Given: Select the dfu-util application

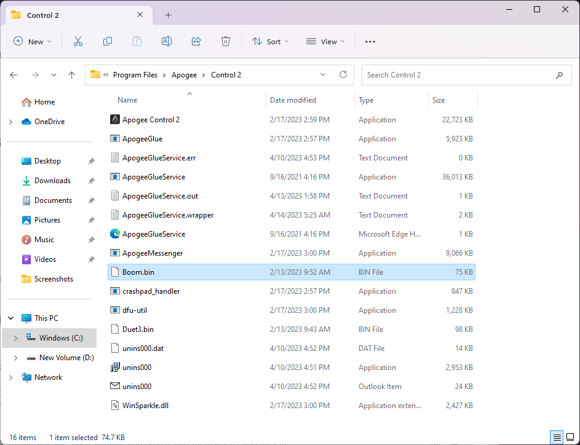Looking at the screenshot, I should [291, 310].
